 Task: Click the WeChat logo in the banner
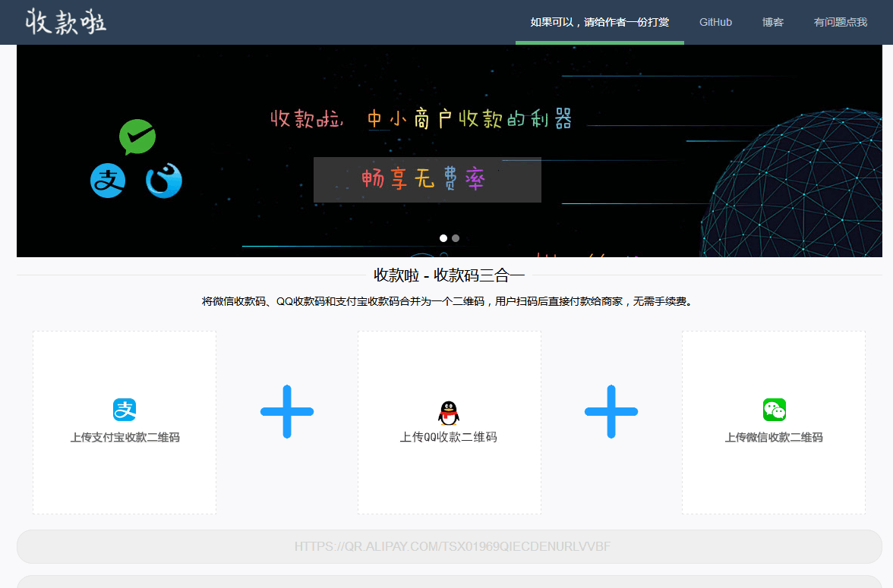click(137, 137)
